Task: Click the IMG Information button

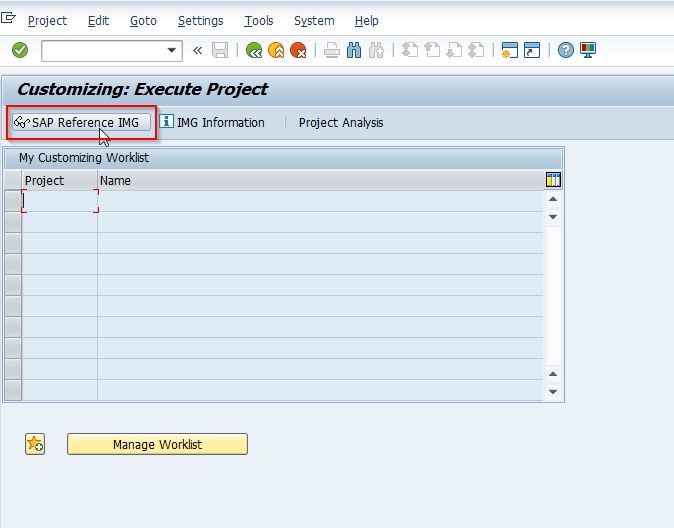Action: (x=212, y=123)
